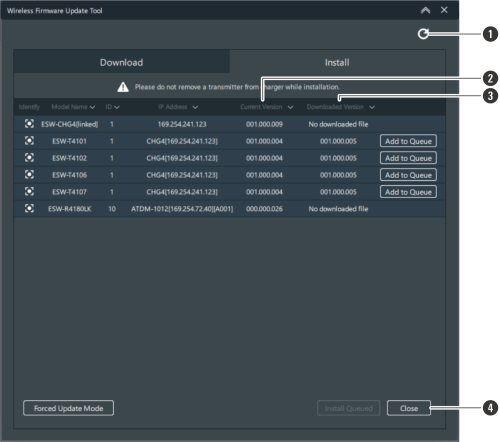The image size is (500, 442).
Task: Sort by ID column arrow
Action: (117, 107)
